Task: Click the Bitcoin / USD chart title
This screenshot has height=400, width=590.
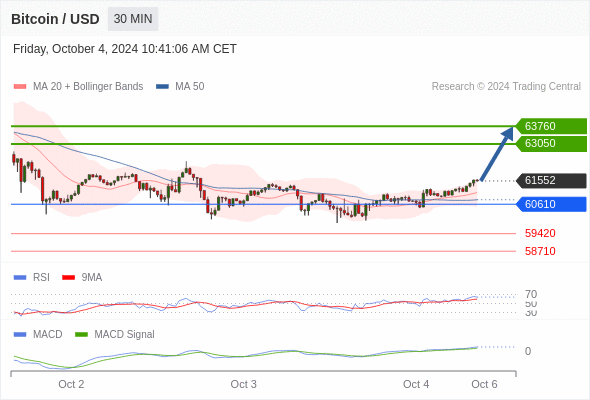Action: (55, 19)
